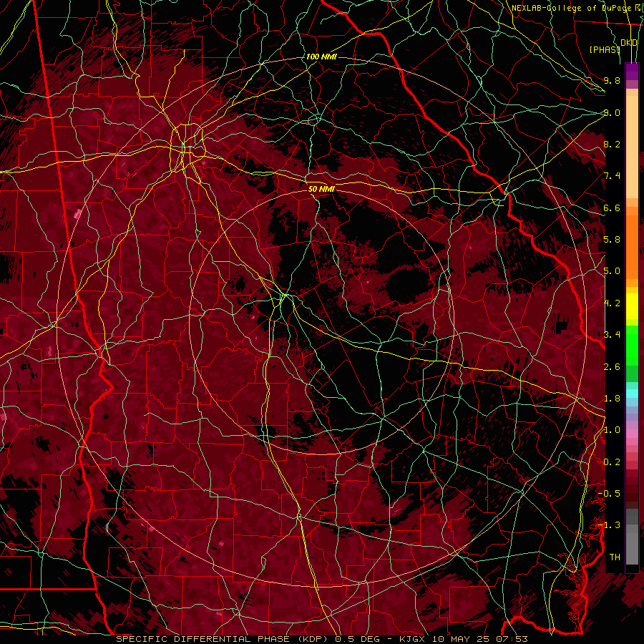This screenshot has width=644, height=644.
Task: Click the -1.3 legend value
Action: click(x=609, y=525)
